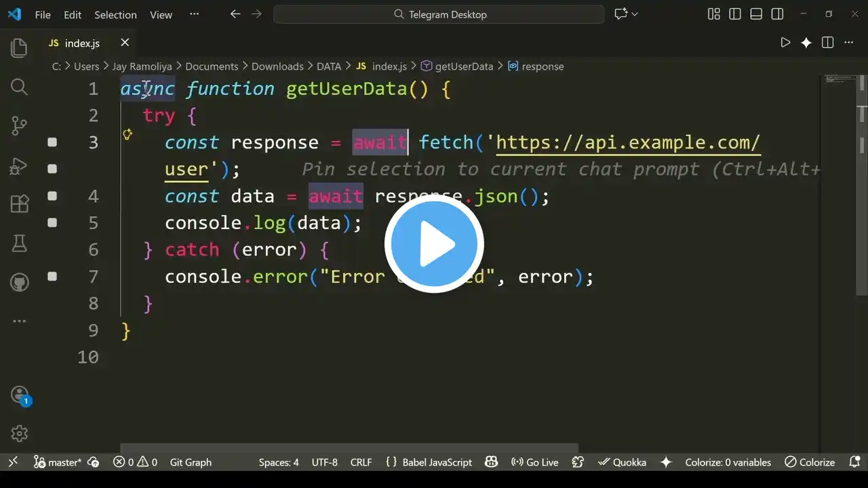Toggle the gutter marker on line 7

pyautogui.click(x=52, y=277)
